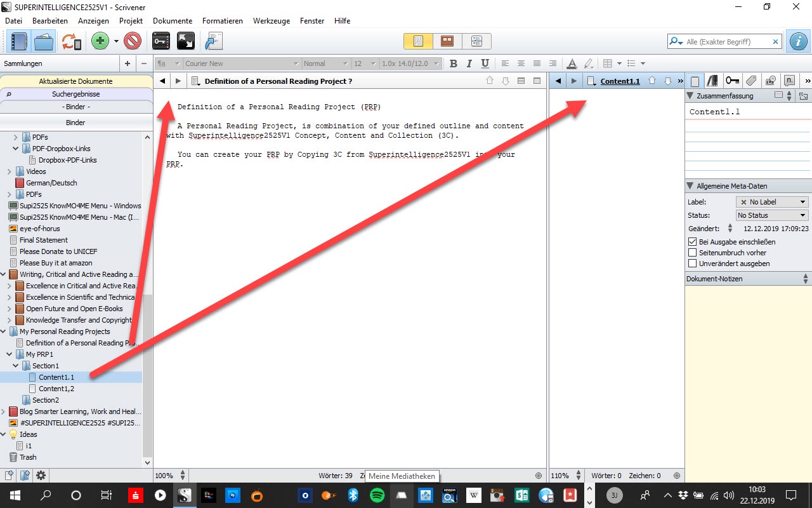Select 'Aktualisierte Dokumente' collection
Viewport: 812px width, 508px height.
pyautogui.click(x=76, y=81)
